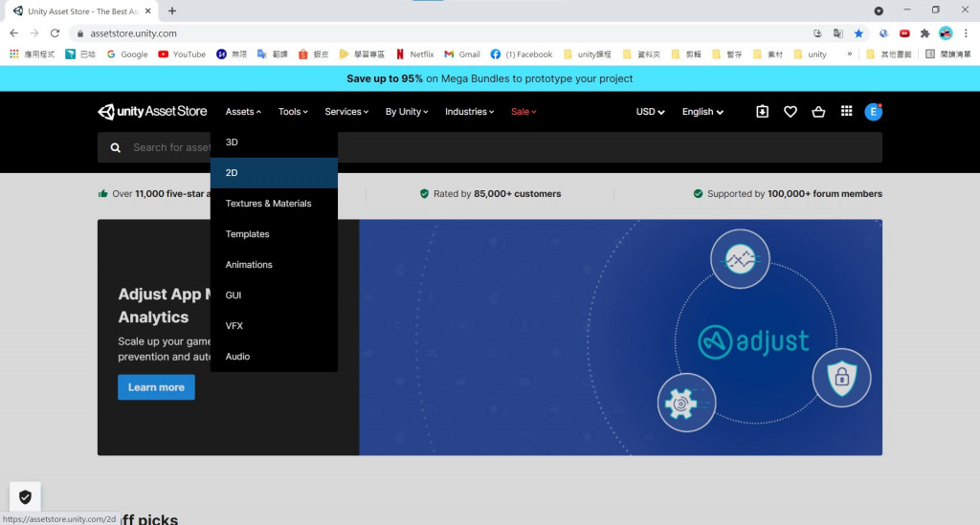Screen dimensions: 980x525
Task: Select Audio menu item
Action: pyautogui.click(x=274, y=357)
